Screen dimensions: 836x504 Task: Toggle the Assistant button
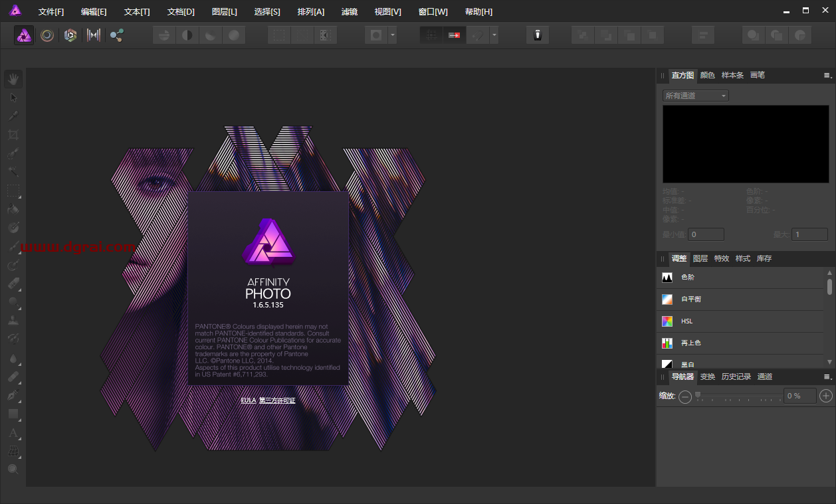pos(538,35)
